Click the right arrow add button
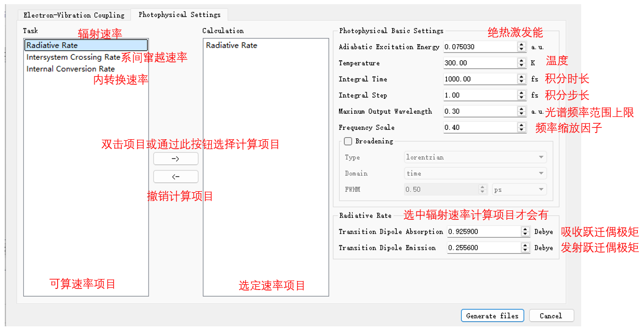The image size is (644, 331). pos(176,158)
